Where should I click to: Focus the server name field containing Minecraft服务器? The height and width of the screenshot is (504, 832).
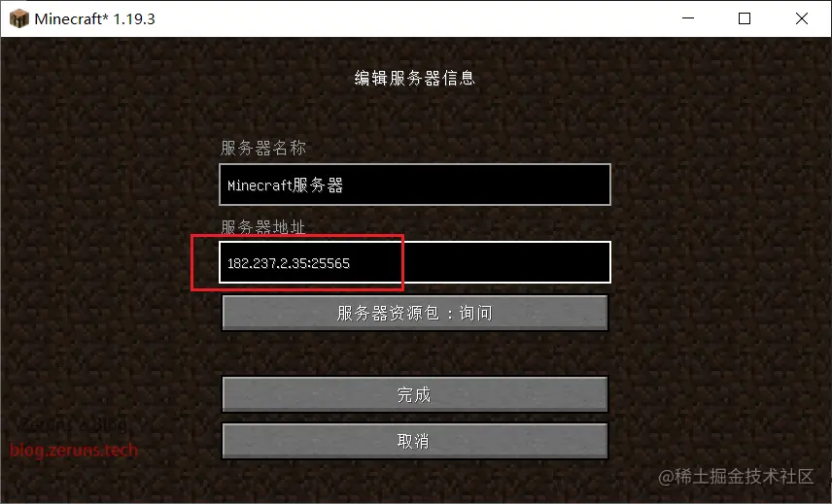tap(415, 185)
